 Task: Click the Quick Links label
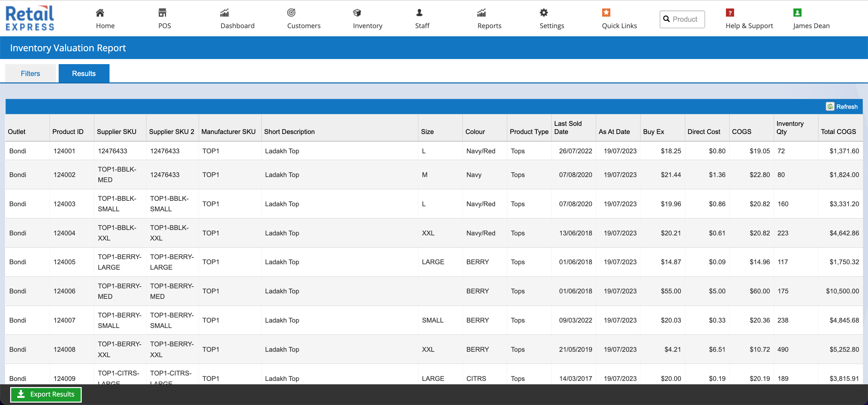click(x=619, y=26)
